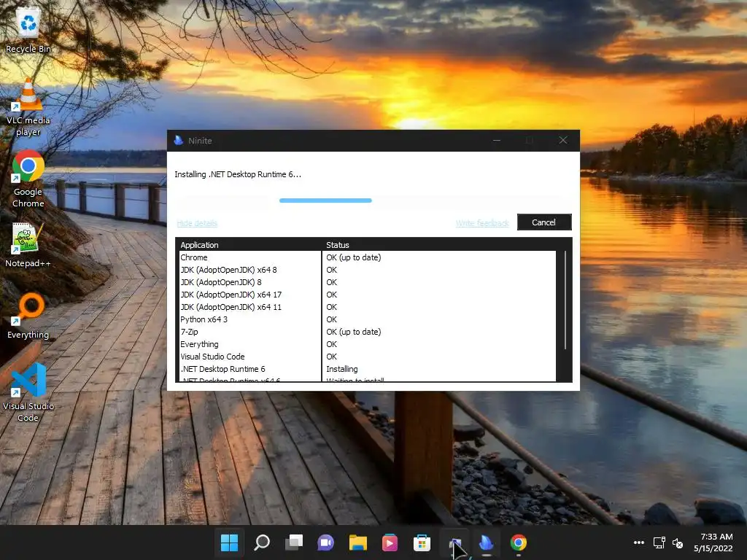Select the JDK (AdoptOpenJDK) 8 row

coord(368,282)
